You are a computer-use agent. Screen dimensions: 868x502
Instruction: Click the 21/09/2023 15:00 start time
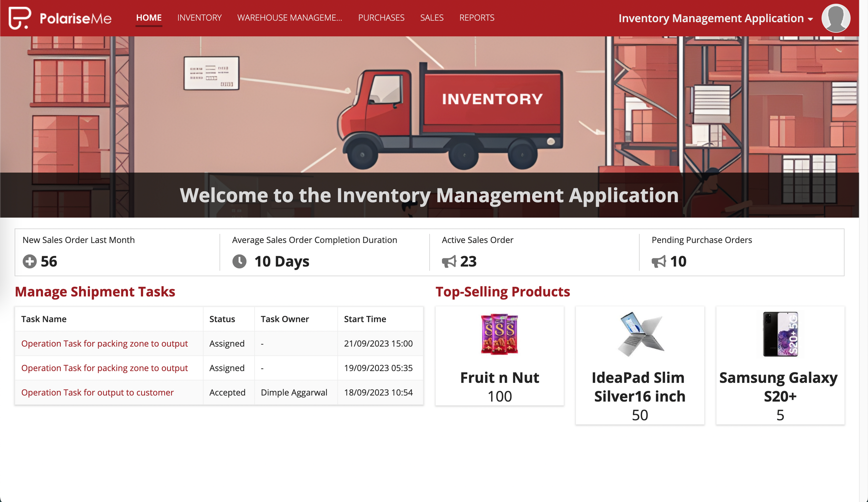(378, 343)
